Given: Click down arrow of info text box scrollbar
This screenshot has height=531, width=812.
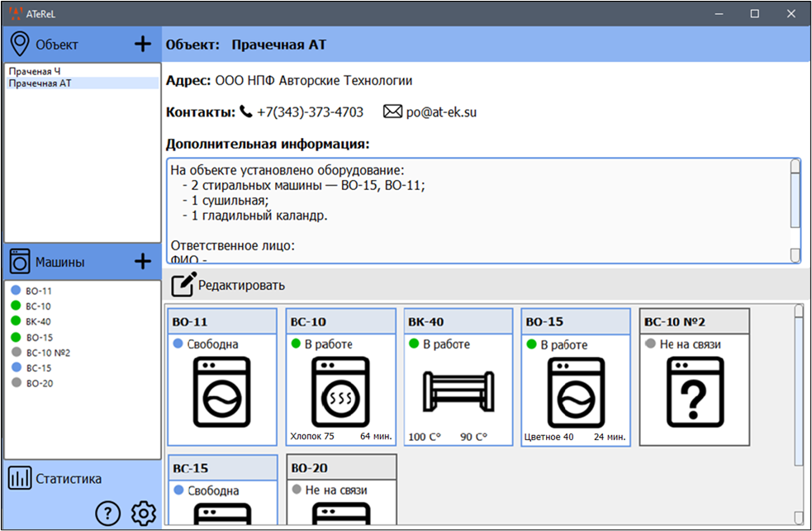Looking at the screenshot, I should (x=795, y=255).
